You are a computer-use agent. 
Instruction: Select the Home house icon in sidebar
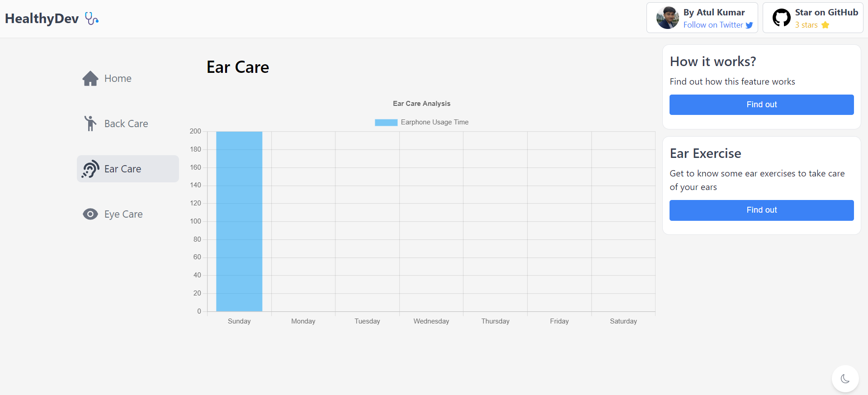(90, 78)
